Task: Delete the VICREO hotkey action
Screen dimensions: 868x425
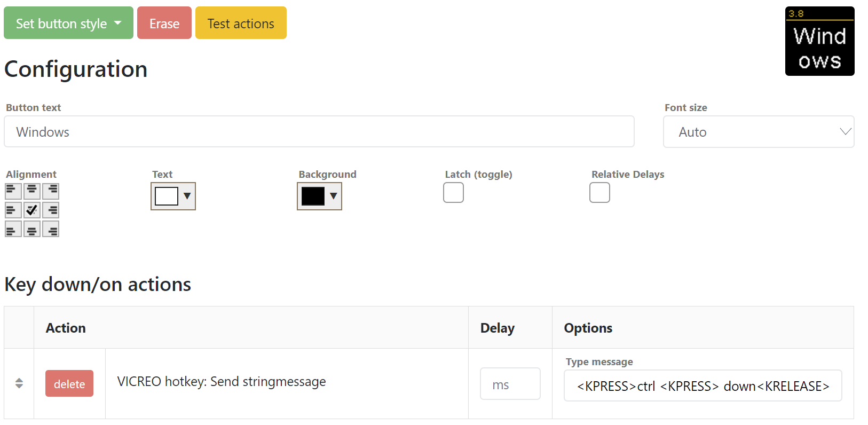Action: [x=69, y=383]
